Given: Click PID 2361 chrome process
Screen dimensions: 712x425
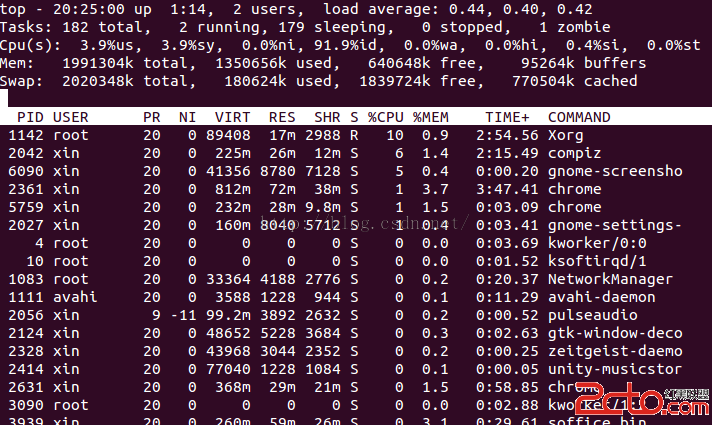Looking at the screenshot, I should [356, 189].
